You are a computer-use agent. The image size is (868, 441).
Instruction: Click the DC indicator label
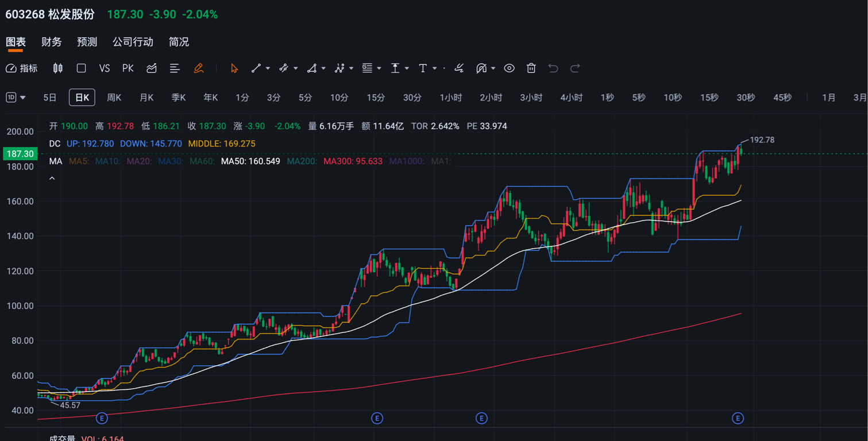(x=55, y=144)
